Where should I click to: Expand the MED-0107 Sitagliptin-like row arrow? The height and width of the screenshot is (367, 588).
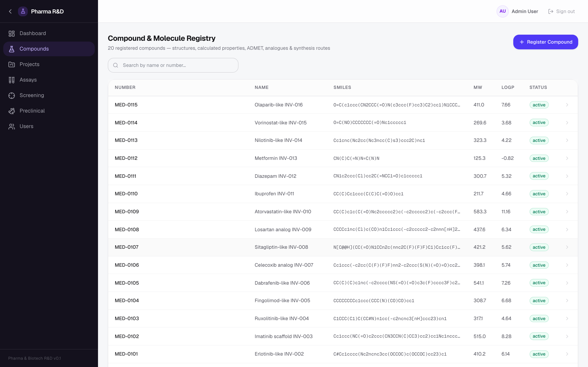567,247
